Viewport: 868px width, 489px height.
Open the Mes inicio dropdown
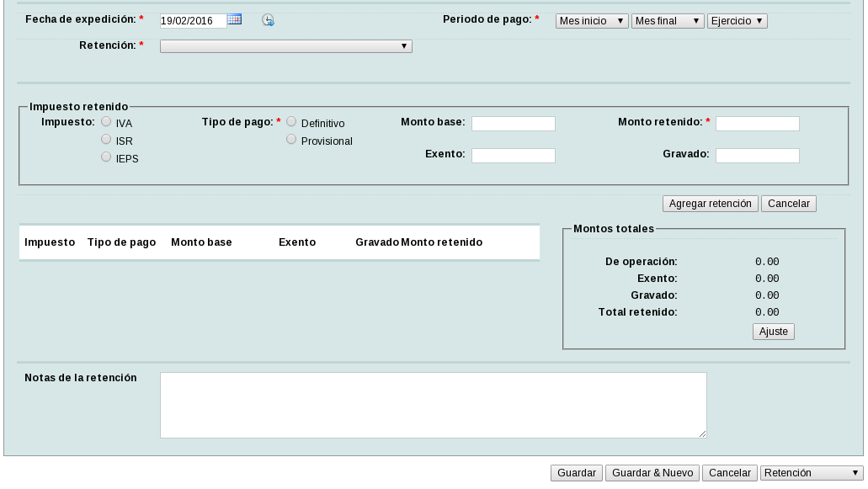(592, 21)
